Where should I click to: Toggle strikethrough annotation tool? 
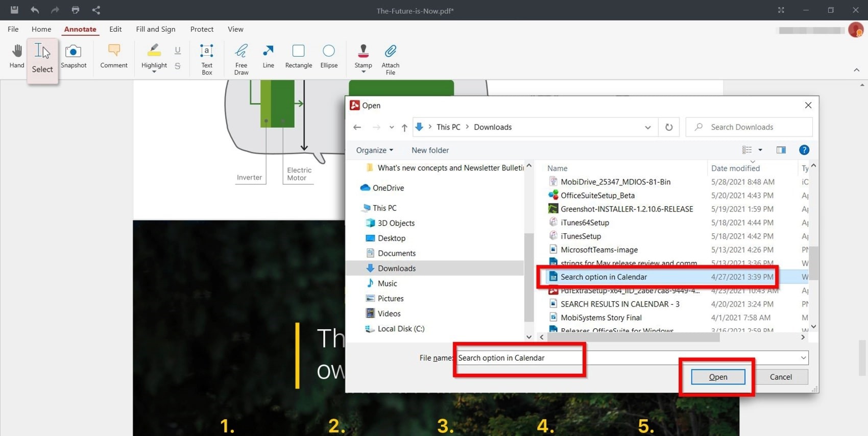click(x=178, y=66)
